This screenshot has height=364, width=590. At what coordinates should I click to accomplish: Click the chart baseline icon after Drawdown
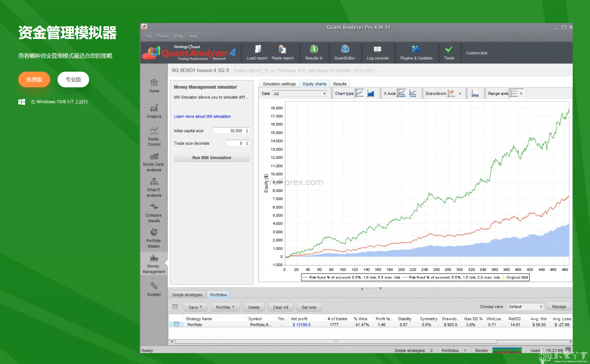coord(475,94)
